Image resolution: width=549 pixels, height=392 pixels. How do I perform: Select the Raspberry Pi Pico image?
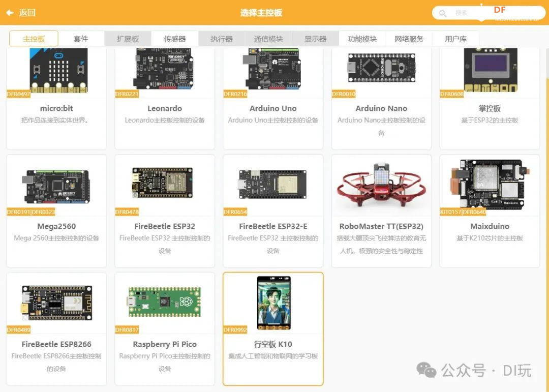click(x=164, y=302)
